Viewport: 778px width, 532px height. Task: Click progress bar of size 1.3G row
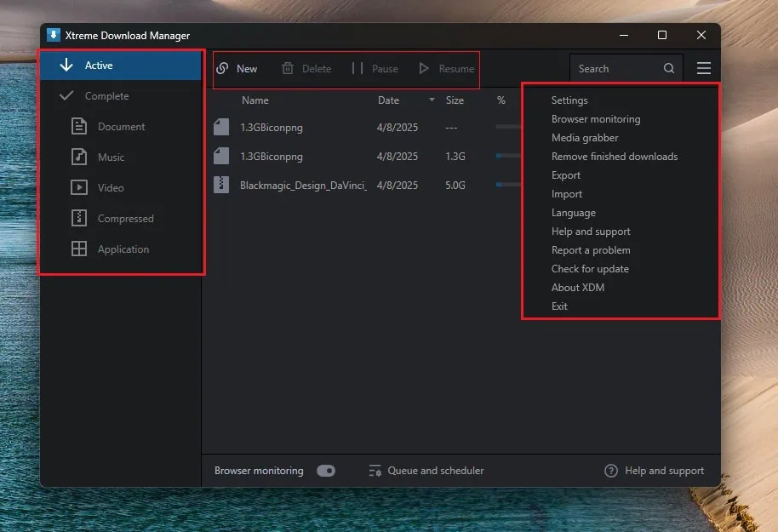click(508, 156)
